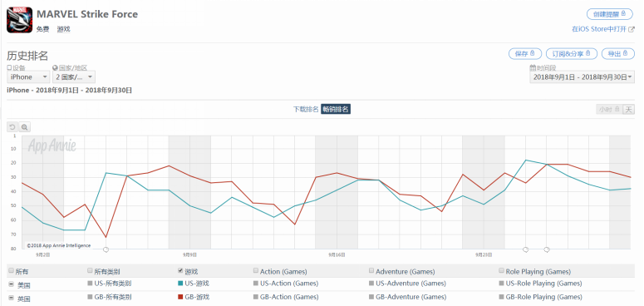Image resolution: width=644 pixels, height=306 pixels.
Task: Click the external link icon beside iOS Store
Action: (632, 29)
